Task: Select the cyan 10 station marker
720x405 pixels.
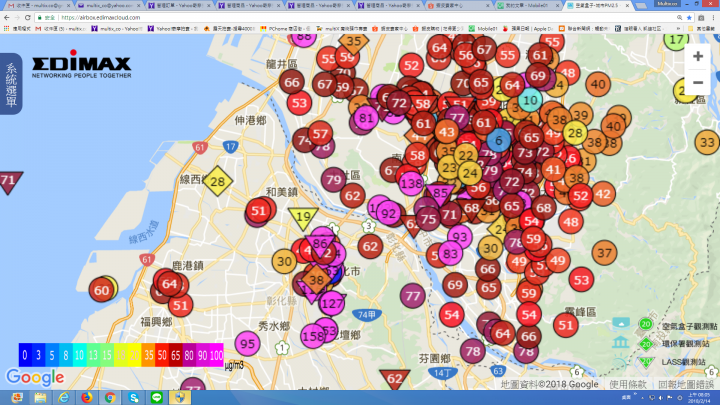Action: pos(530,100)
